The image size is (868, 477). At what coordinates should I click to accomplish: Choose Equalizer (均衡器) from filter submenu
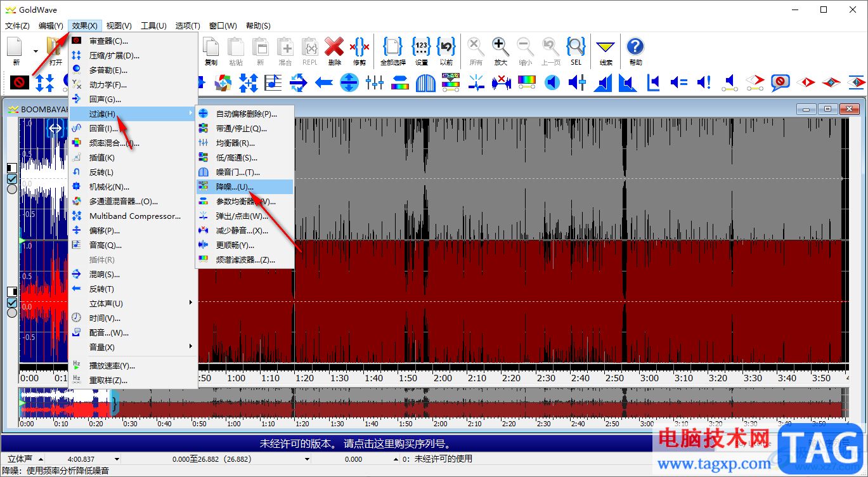(245, 143)
